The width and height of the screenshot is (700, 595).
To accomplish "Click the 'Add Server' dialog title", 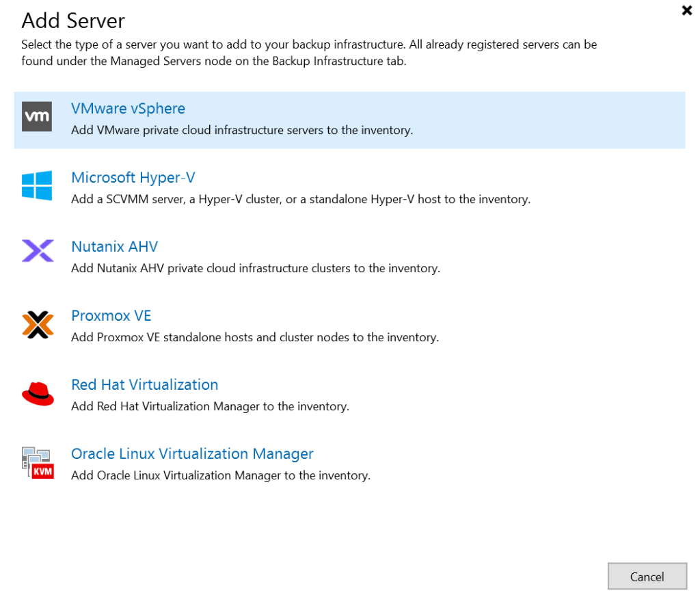I will (73, 21).
